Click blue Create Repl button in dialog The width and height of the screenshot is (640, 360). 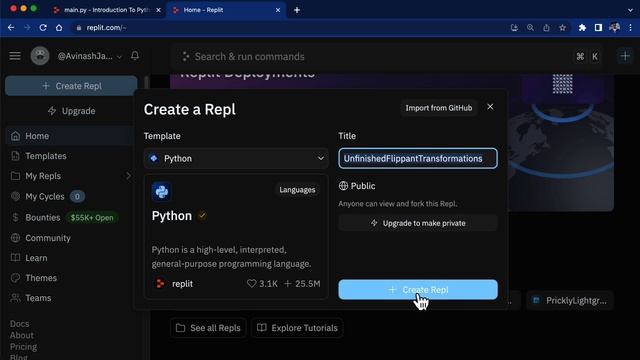418,289
